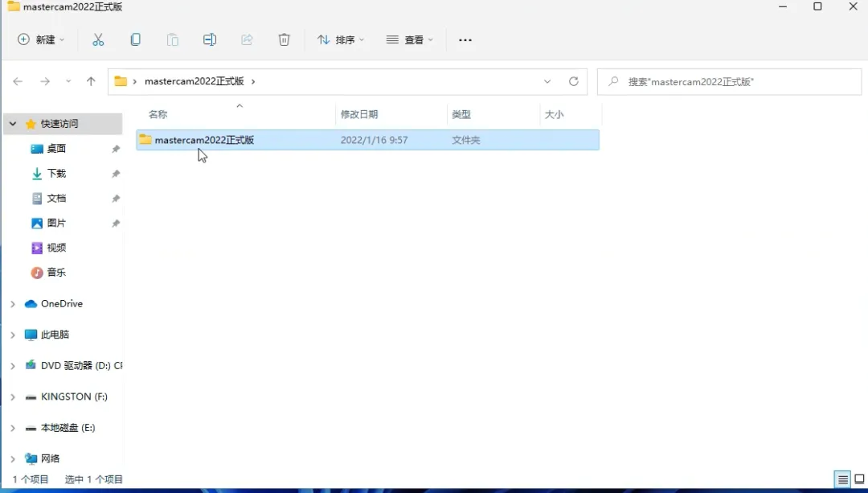Viewport: 868px width, 493px height.
Task: Open the 查看 (View) dropdown
Action: click(410, 40)
